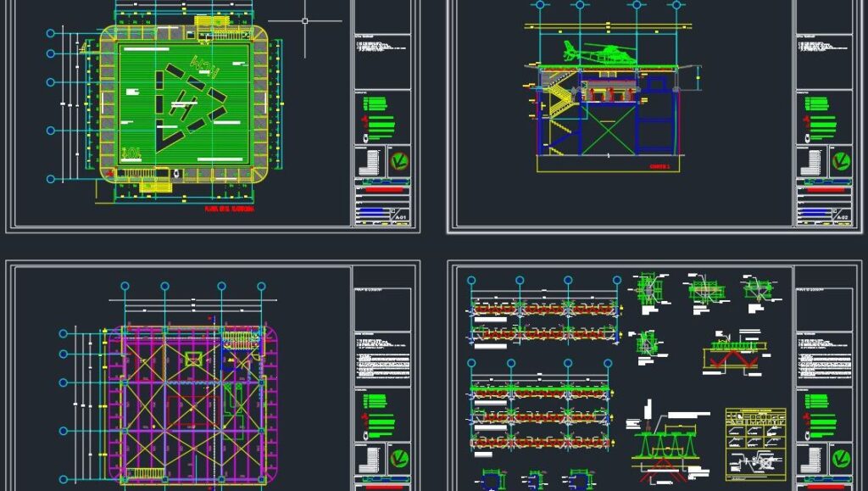The image size is (868, 491).
Task: Select the first grid bubble above the section drawing
Action: (536, 4)
